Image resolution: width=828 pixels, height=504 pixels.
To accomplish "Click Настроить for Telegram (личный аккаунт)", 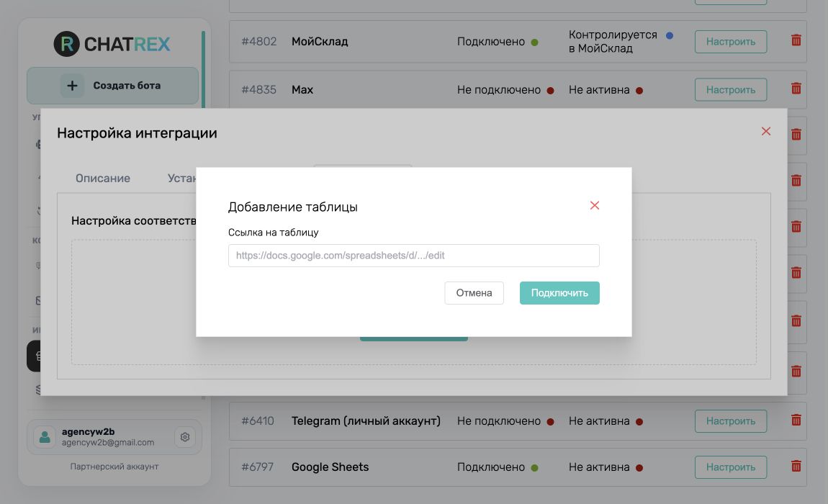I will coord(730,421).
